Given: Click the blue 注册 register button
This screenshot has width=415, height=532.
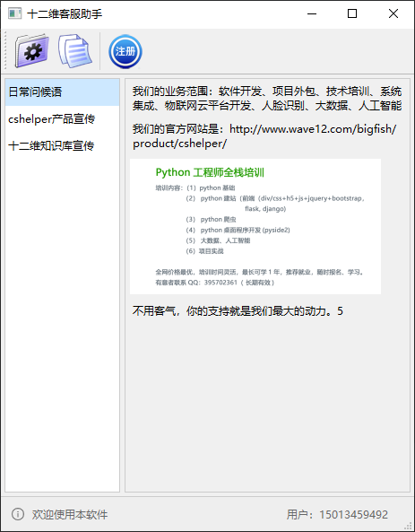Looking at the screenshot, I should coord(125,51).
